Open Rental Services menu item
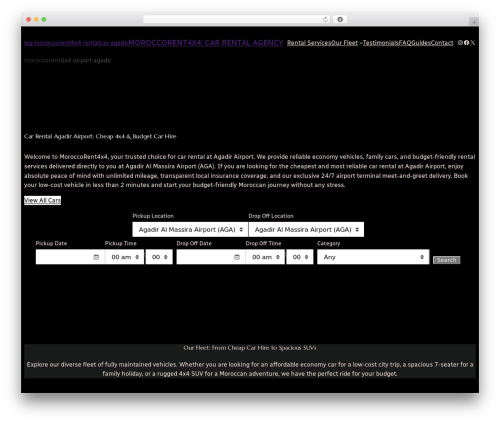 click(309, 43)
